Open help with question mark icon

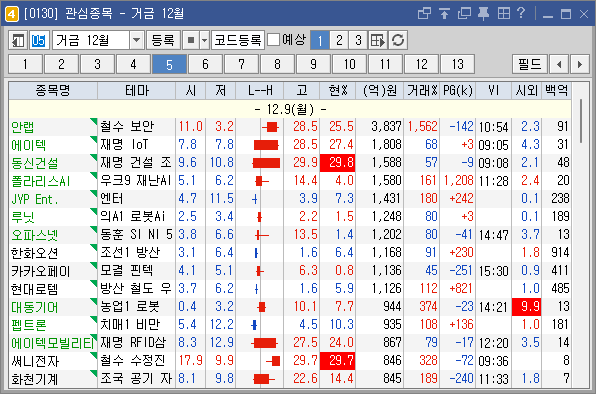click(x=521, y=14)
